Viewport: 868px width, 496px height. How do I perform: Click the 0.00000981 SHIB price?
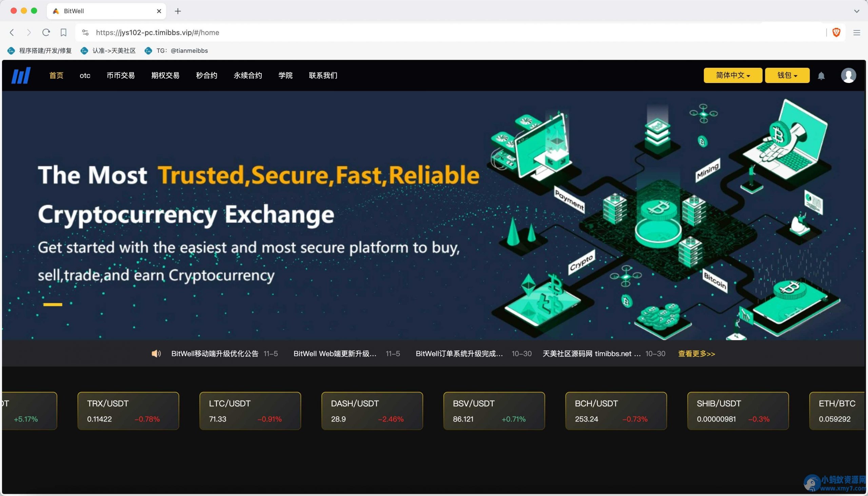[x=716, y=419]
